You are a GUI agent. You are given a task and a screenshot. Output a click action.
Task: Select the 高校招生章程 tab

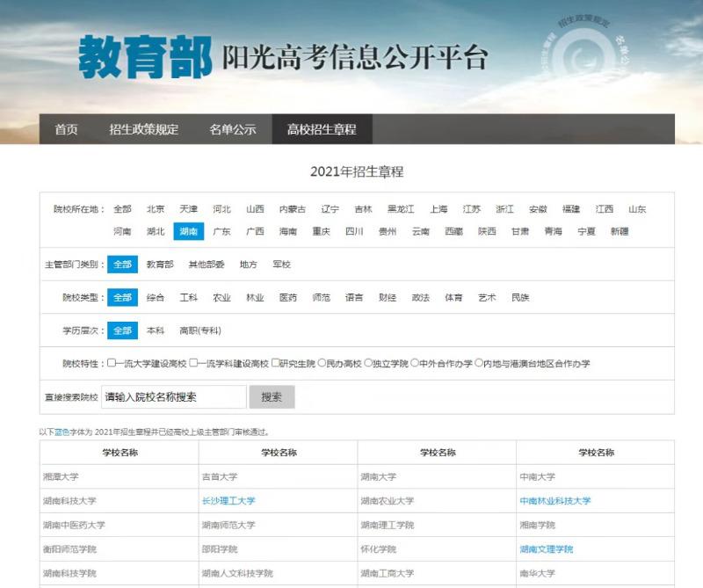[322, 129]
